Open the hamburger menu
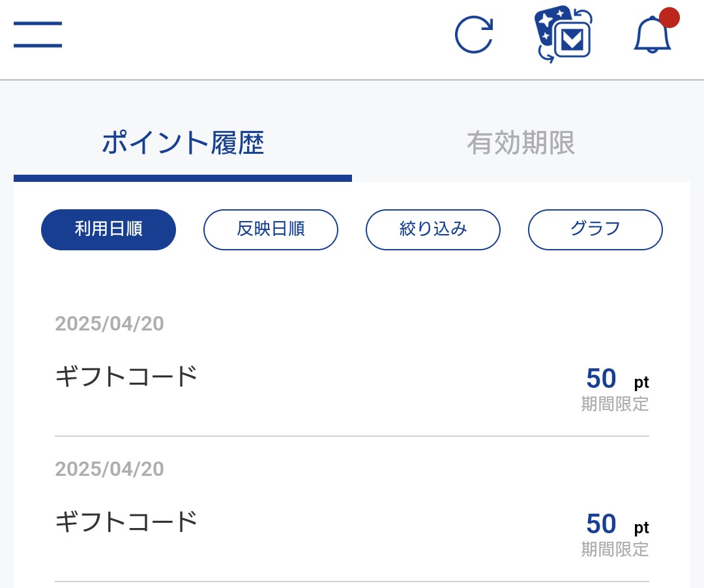 (38, 34)
